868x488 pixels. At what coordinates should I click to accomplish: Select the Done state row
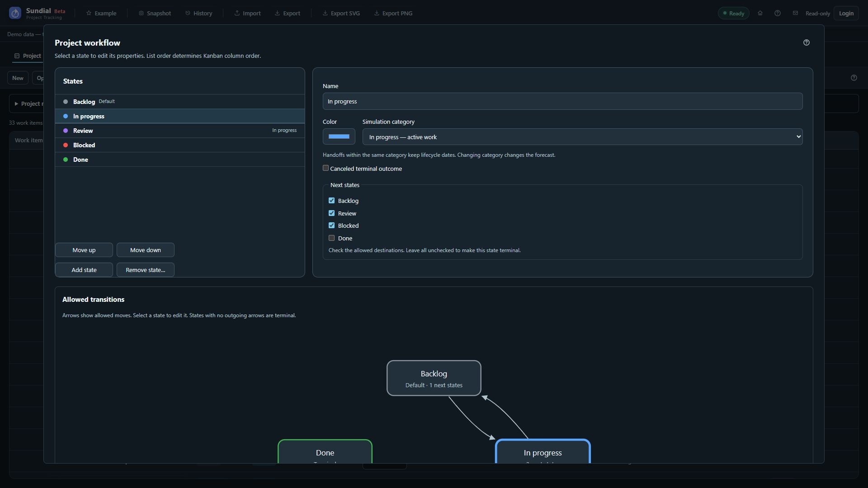tap(180, 160)
